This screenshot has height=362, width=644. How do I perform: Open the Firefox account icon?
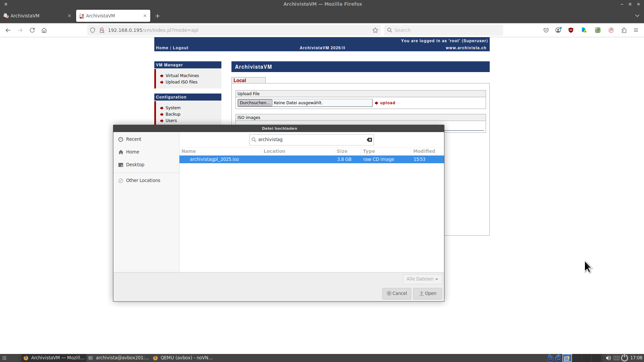(x=558, y=30)
